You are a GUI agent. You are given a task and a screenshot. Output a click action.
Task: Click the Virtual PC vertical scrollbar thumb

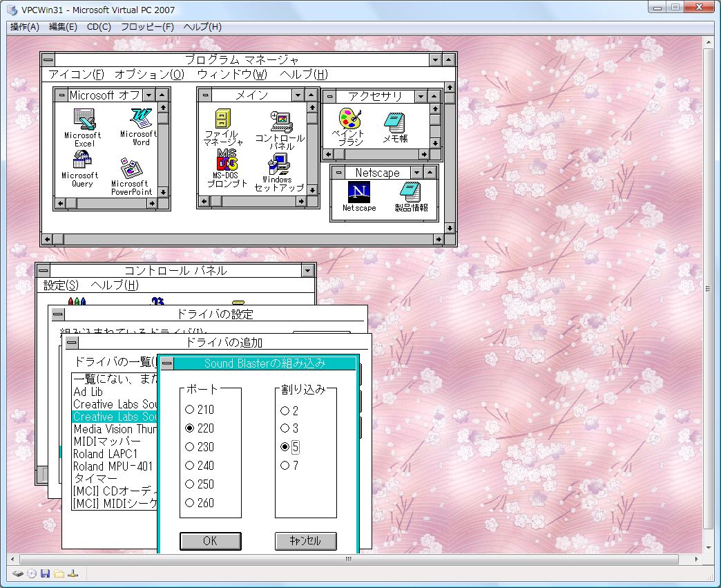708,289
